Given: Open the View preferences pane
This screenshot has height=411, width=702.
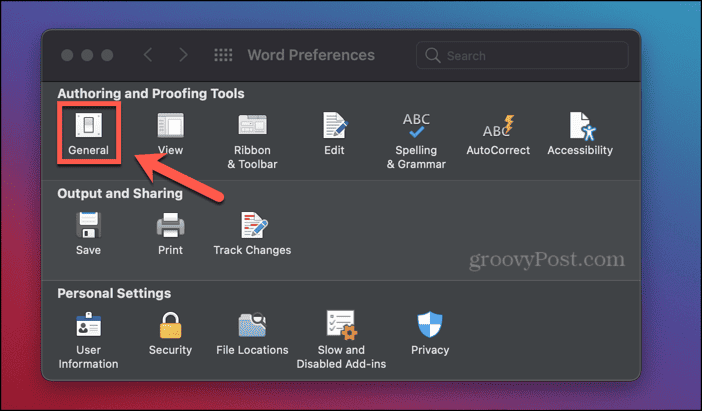Looking at the screenshot, I should (171, 133).
